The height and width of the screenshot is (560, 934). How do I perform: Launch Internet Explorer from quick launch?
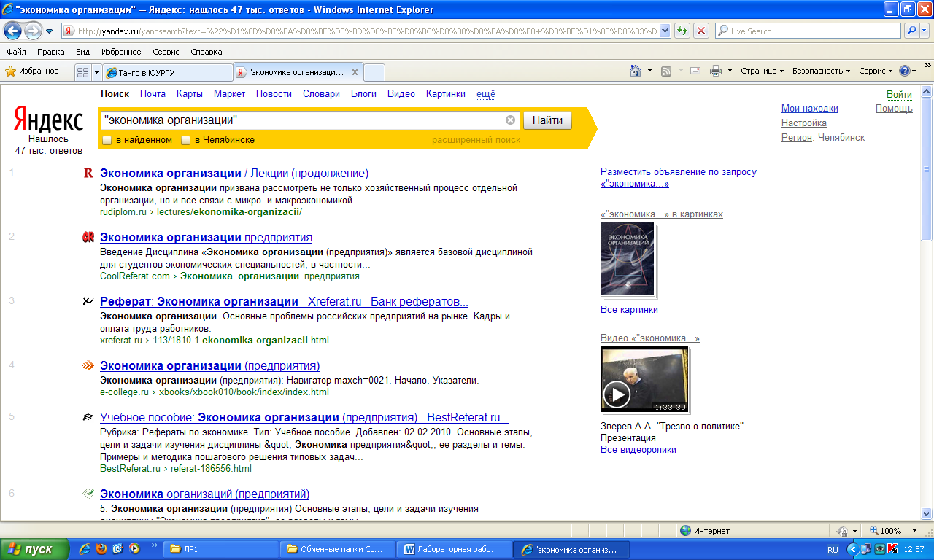[85, 549]
